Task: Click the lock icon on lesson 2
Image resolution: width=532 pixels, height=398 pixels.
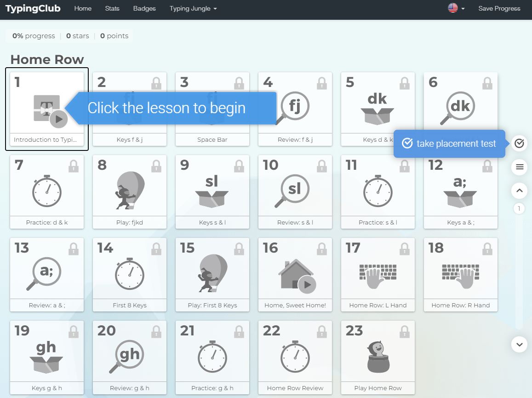Action: click(x=156, y=83)
